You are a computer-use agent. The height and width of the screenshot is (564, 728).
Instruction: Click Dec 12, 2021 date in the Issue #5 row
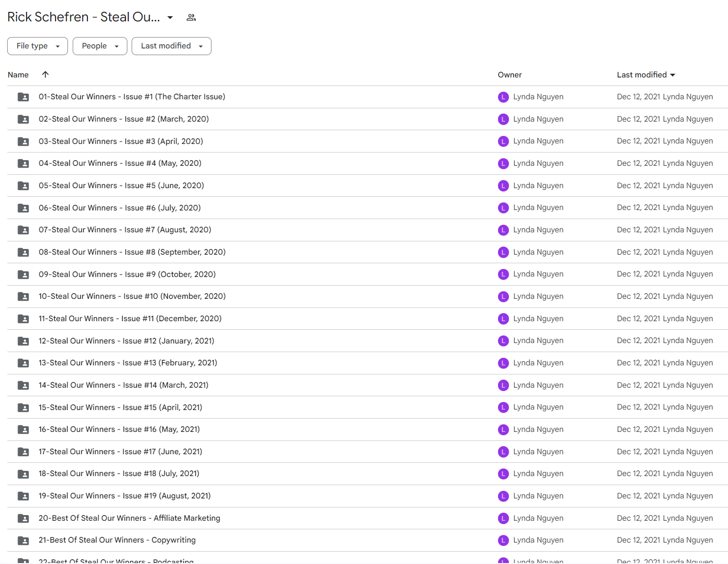click(x=638, y=186)
